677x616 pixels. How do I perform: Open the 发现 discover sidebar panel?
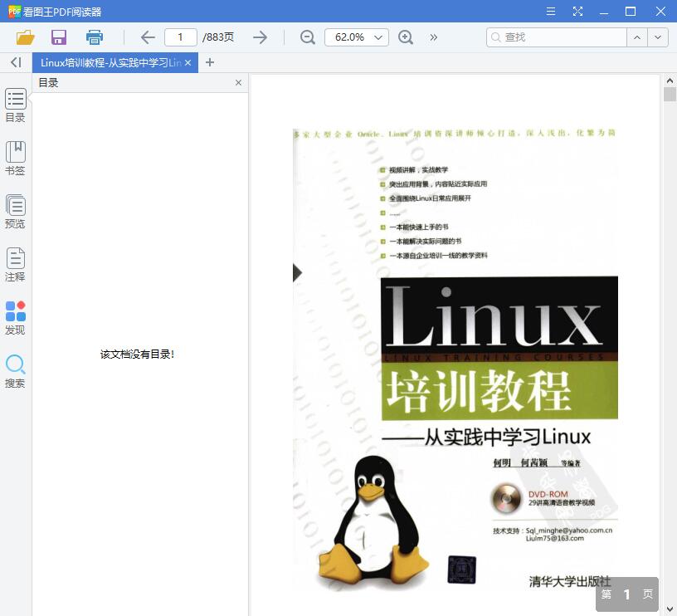16,318
